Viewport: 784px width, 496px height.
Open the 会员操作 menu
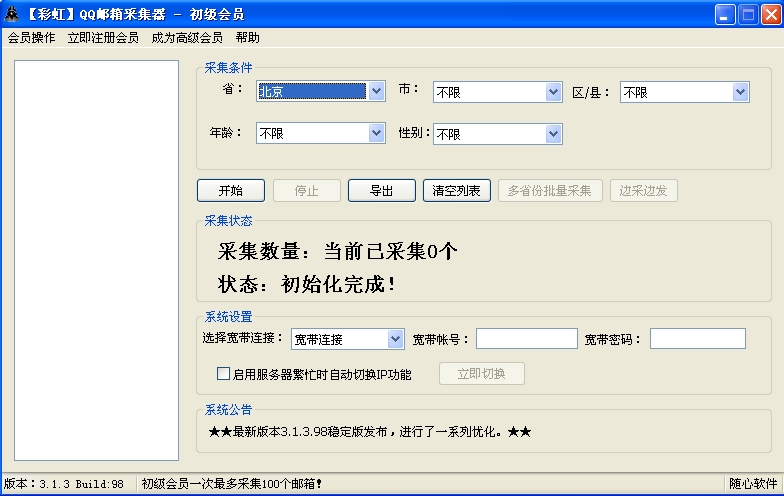(31, 38)
